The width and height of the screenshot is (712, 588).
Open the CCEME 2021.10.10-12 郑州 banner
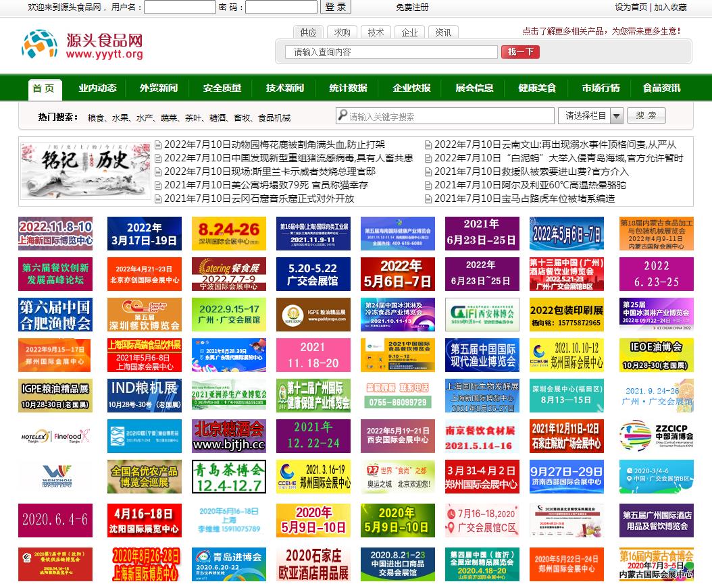click(567, 355)
